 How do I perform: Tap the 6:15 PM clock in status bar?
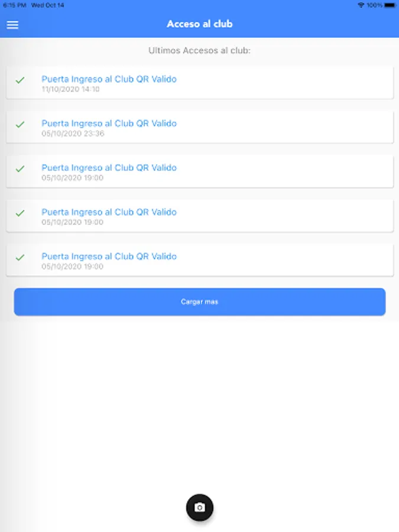coord(15,5)
